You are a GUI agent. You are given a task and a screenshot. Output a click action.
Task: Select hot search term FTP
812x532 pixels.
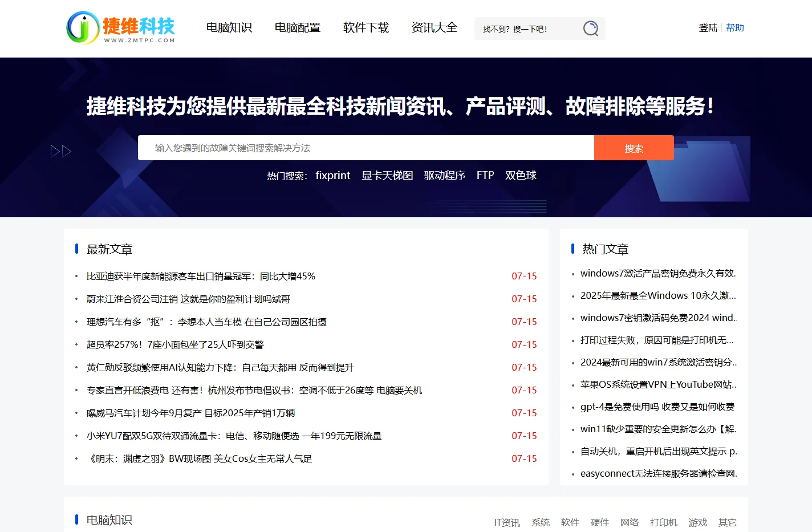point(485,176)
